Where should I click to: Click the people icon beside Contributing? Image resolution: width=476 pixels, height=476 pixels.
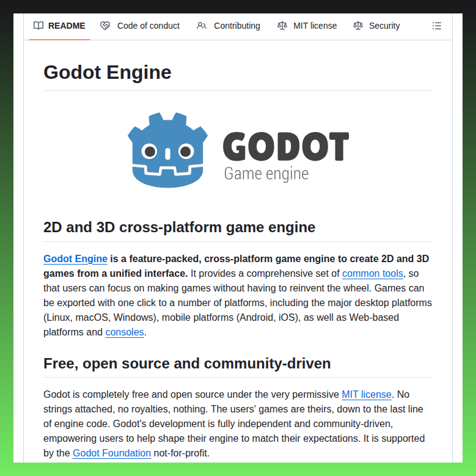click(x=202, y=26)
